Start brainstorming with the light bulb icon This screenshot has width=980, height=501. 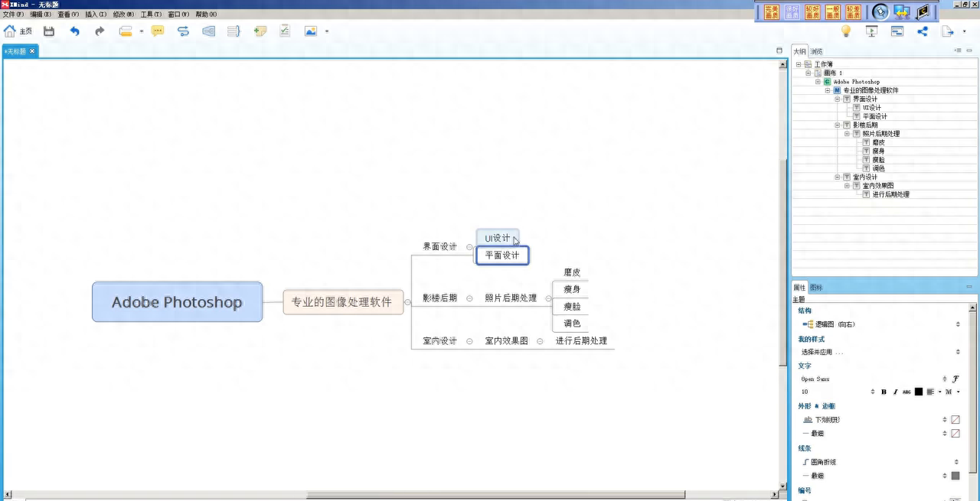pyautogui.click(x=846, y=31)
